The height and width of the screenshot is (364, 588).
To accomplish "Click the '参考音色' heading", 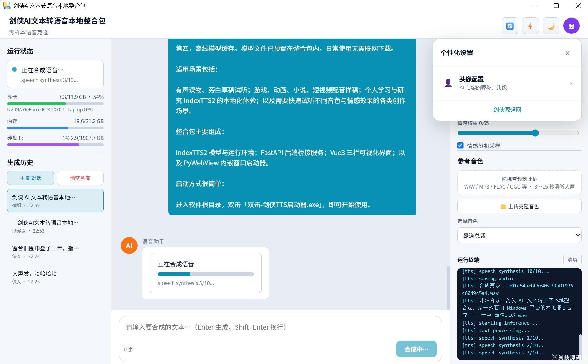I will pos(470,161).
